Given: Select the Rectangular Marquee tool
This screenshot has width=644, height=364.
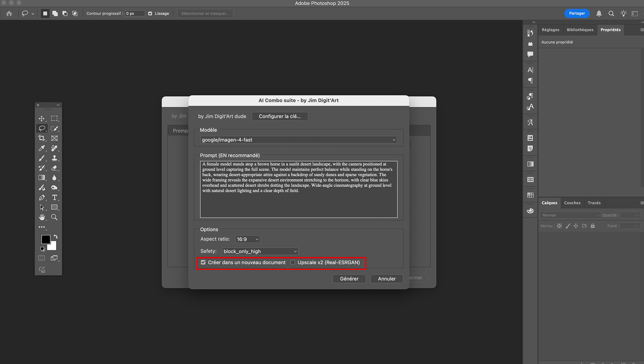Looking at the screenshot, I should pyautogui.click(x=54, y=119).
